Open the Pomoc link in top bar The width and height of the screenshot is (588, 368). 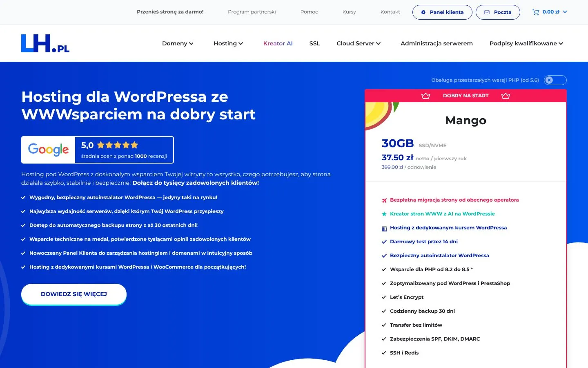click(309, 12)
